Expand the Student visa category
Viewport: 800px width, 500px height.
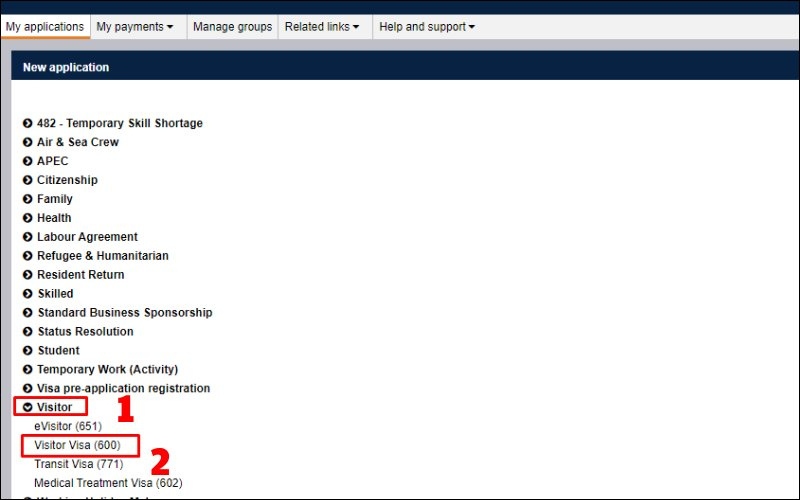click(x=28, y=351)
